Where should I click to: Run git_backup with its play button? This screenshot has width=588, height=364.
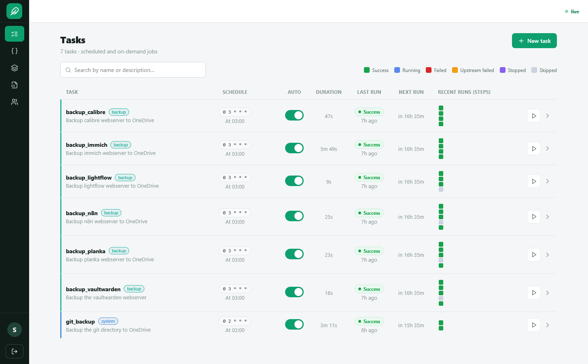pos(534,325)
